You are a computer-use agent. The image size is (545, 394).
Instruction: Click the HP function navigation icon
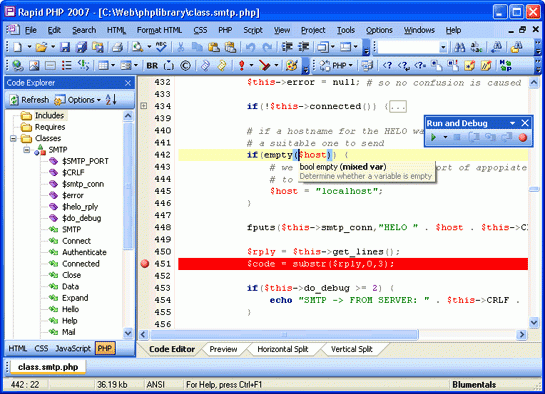click(505, 65)
